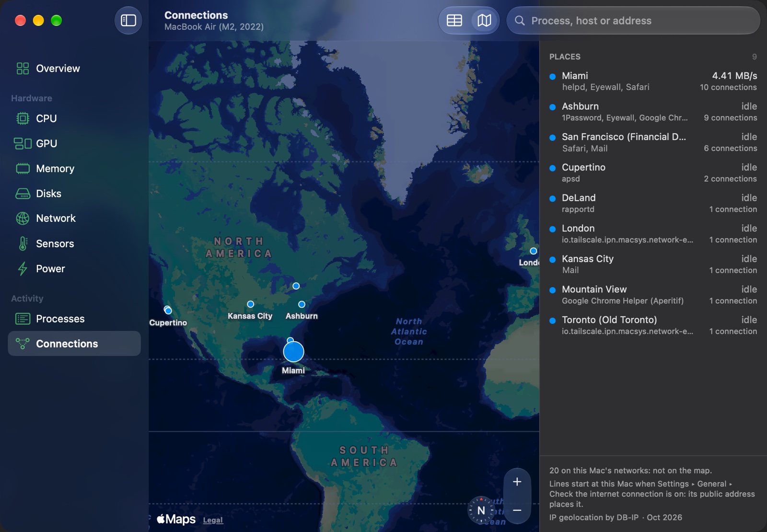This screenshot has height=532, width=767.
Task: Click the Process, host or address search field
Action: tap(633, 21)
